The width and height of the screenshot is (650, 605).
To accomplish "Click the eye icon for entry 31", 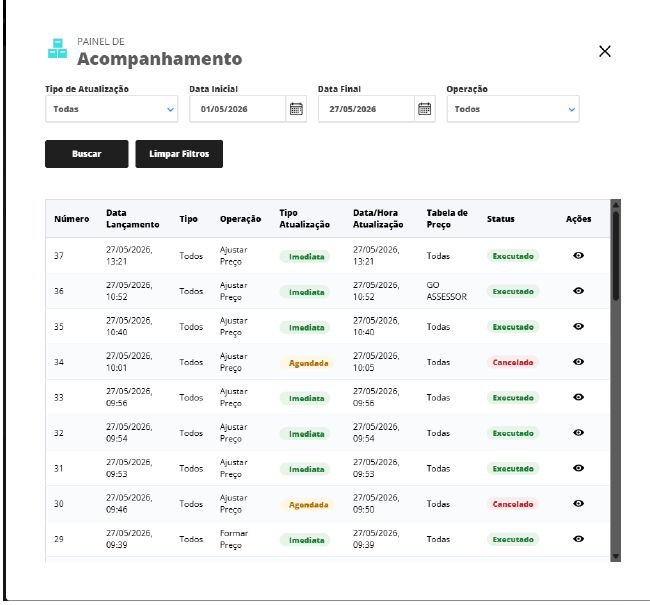I will [x=578, y=468].
